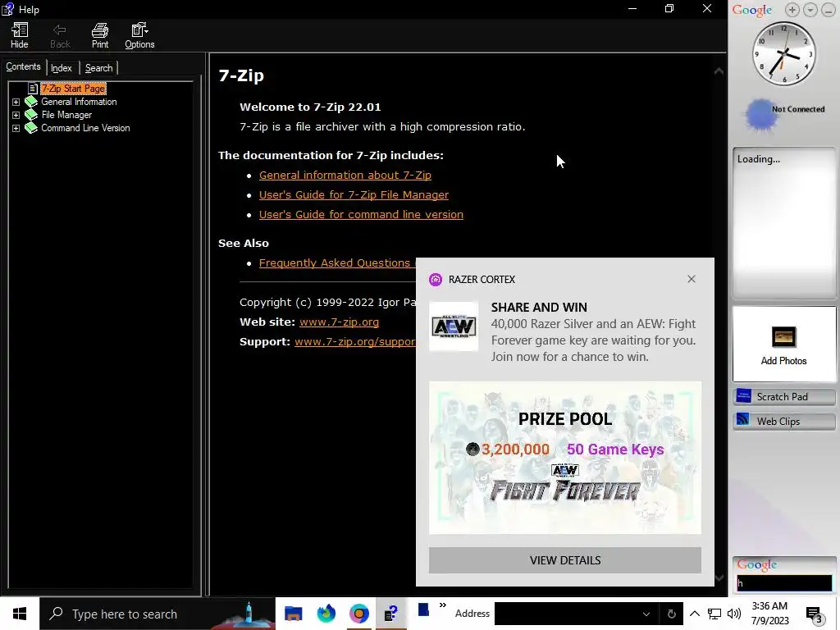Open User's Guide for command line version

click(x=361, y=214)
